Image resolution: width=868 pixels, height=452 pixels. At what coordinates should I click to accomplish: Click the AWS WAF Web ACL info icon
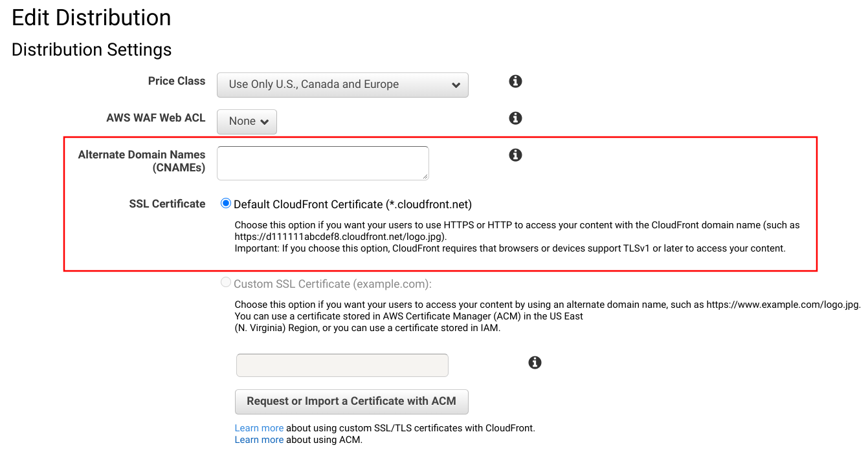515,118
